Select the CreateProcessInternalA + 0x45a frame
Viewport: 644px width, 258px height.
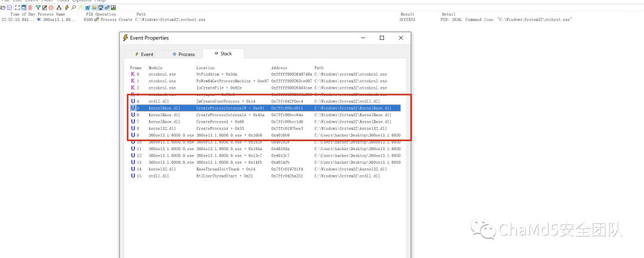(265, 115)
